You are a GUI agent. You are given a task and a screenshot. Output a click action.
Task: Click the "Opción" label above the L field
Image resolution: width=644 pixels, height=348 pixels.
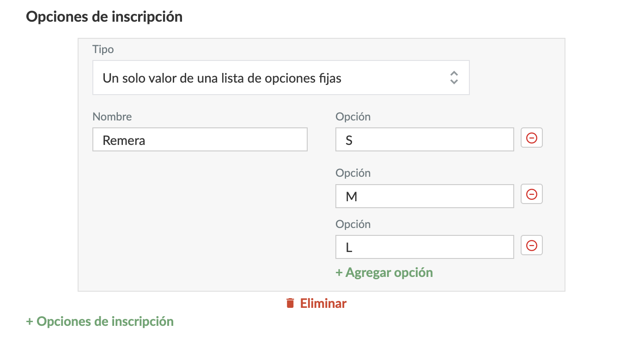coord(353,224)
